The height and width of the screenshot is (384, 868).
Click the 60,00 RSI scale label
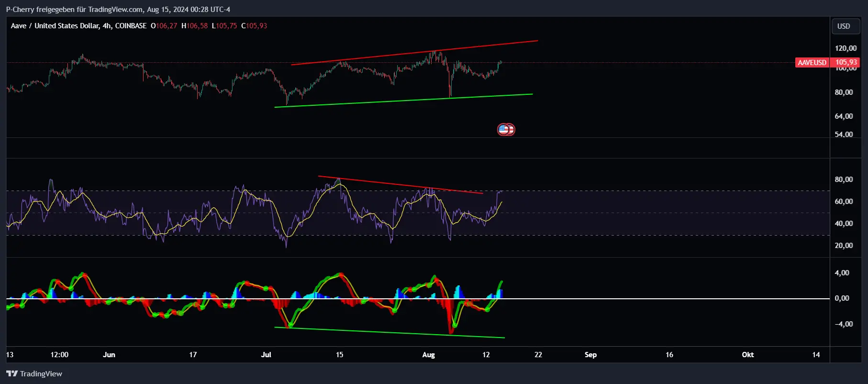tap(844, 202)
